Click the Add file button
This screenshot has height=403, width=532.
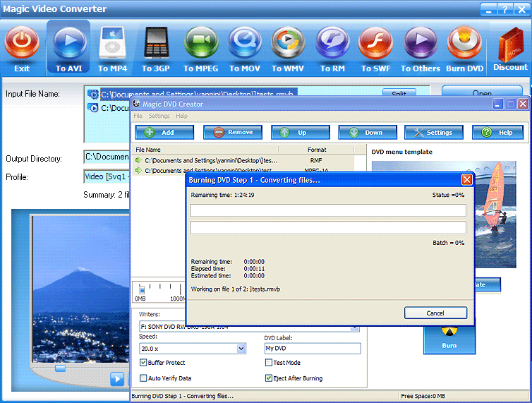(164, 132)
